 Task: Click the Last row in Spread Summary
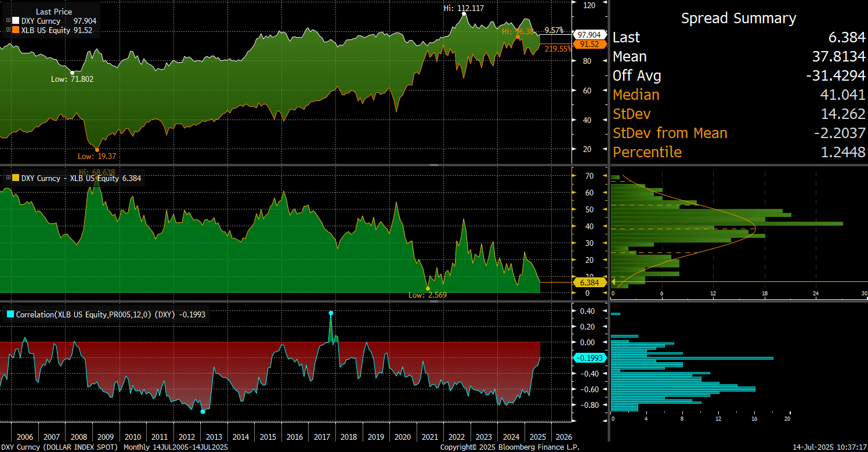(x=739, y=37)
